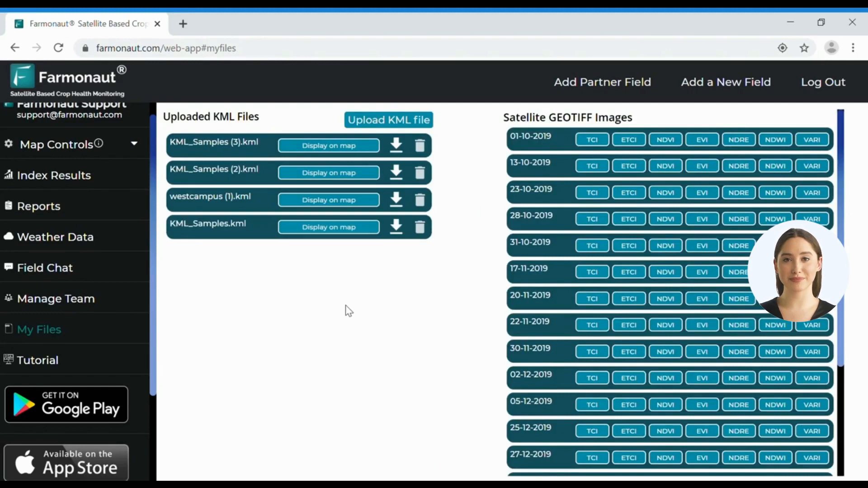This screenshot has height=488, width=868.
Task: Display KML_Samples (3).kml on map
Action: [x=329, y=145]
